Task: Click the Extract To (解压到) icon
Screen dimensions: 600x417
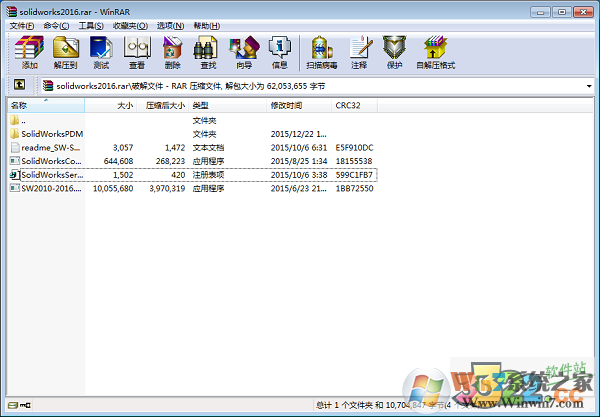Action: click(x=65, y=50)
